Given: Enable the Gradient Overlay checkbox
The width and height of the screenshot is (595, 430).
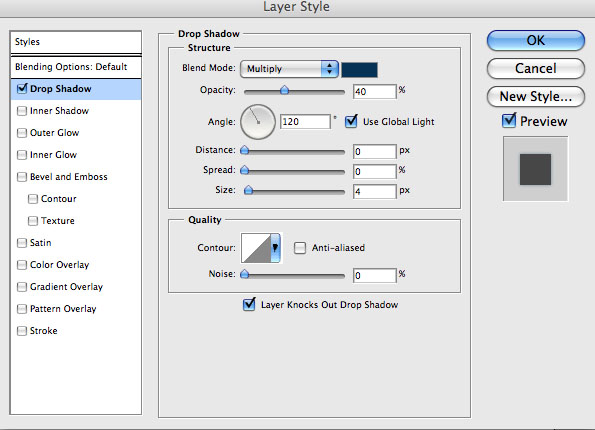Looking at the screenshot, I should (22, 287).
